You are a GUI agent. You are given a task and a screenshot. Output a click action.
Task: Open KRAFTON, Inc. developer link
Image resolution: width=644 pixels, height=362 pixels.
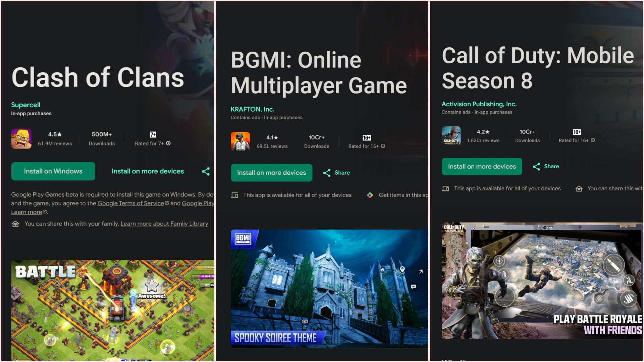pos(252,109)
